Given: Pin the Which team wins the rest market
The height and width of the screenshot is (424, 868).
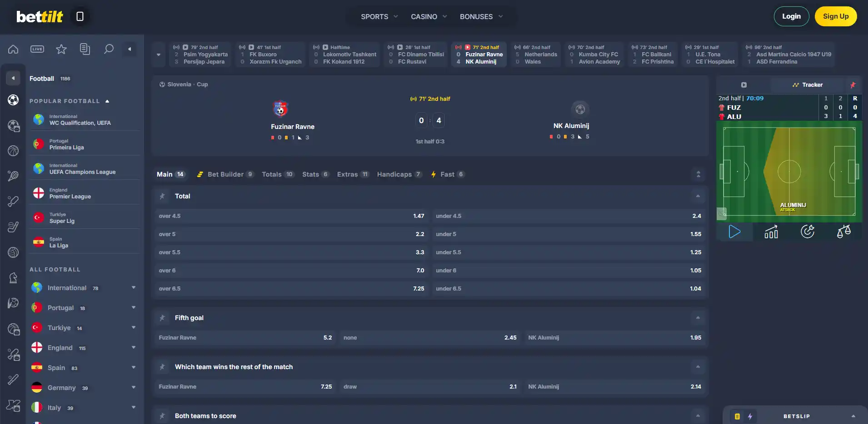Looking at the screenshot, I should (x=162, y=367).
